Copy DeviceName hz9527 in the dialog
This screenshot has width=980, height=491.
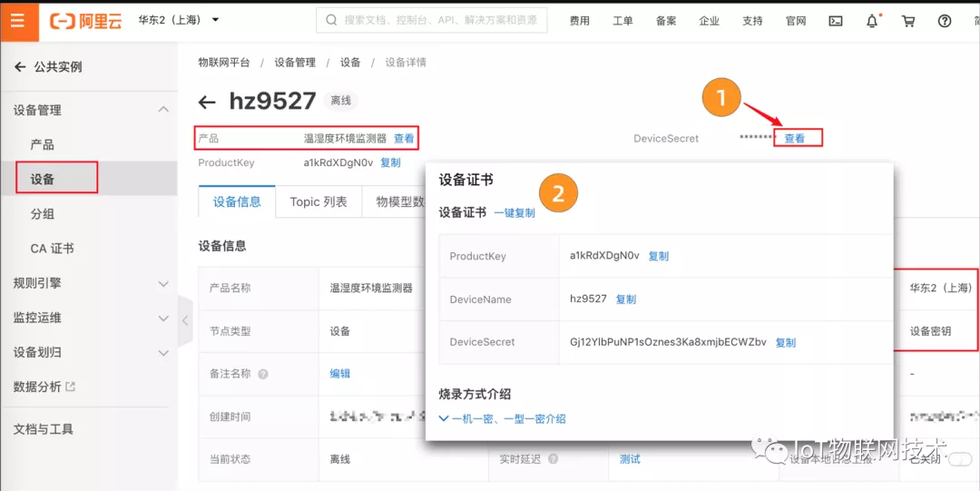(x=625, y=299)
